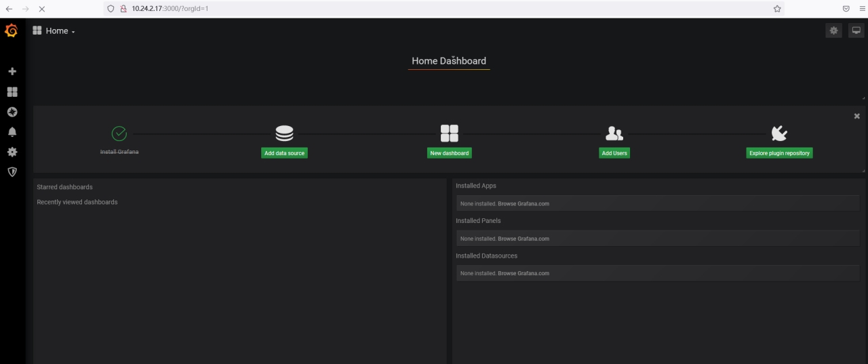Cycle view mode with the monitor icon
Image resolution: width=868 pixels, height=364 pixels.
(x=856, y=31)
